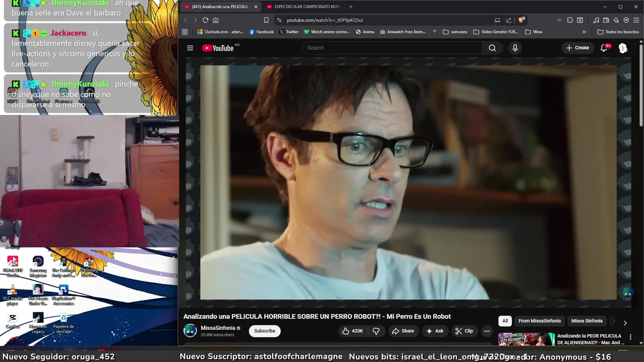Go back in the browser
The image size is (644, 362).
185,20
